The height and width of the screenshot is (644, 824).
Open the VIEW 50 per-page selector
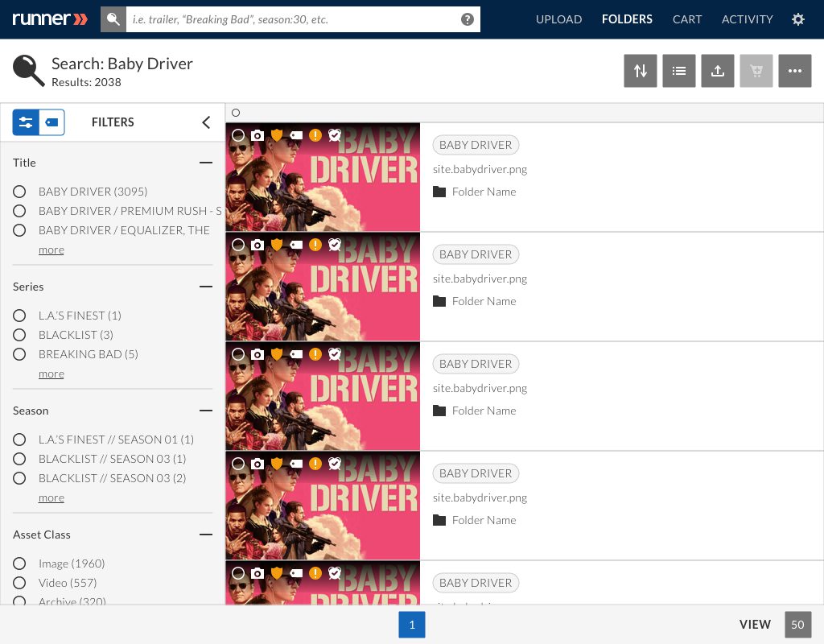(x=797, y=625)
